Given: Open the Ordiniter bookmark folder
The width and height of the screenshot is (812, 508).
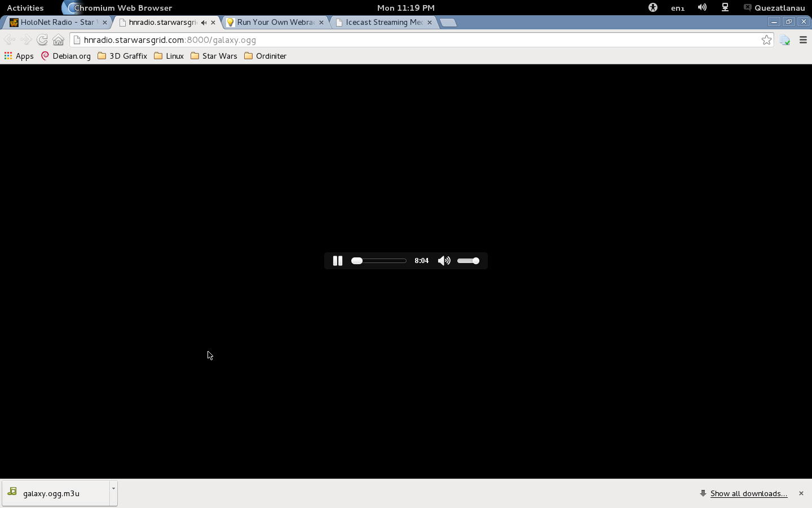Looking at the screenshot, I should [266, 56].
